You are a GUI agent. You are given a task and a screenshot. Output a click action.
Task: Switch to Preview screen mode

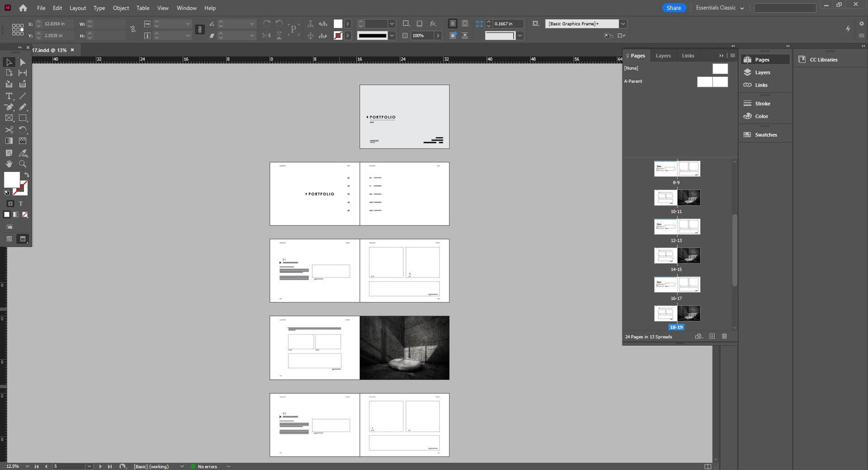(x=23, y=239)
